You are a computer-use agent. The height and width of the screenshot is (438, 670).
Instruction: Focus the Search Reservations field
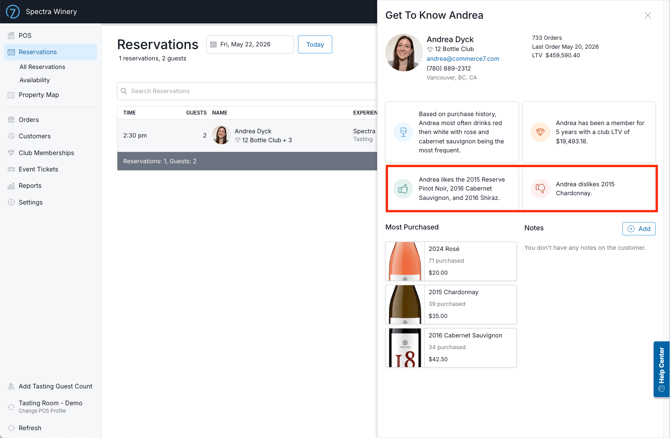[x=247, y=91]
